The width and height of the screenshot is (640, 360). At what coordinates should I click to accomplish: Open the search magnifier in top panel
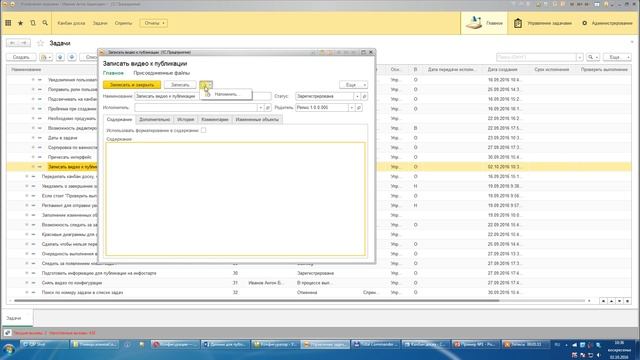(45, 23)
